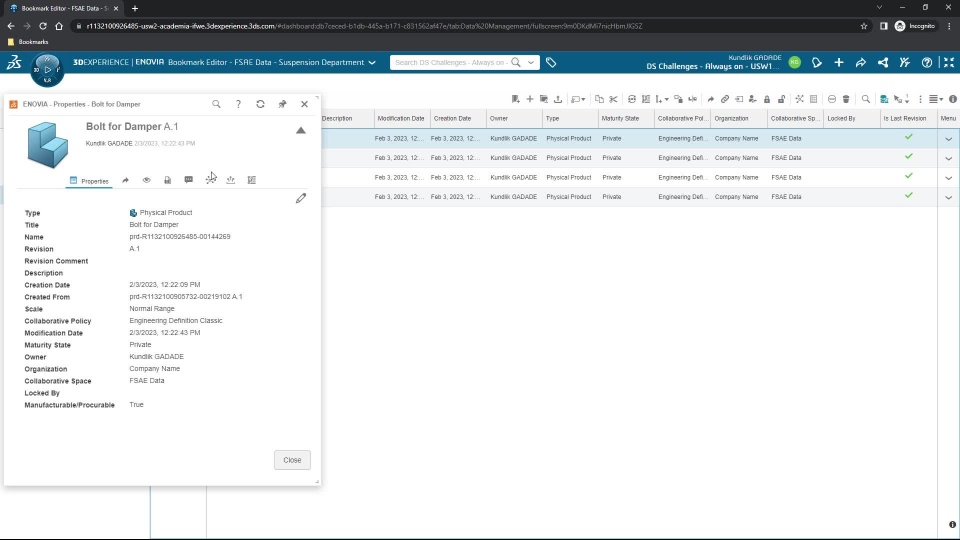Open the tools icon next to help
960x540 pixels.
(905, 62)
